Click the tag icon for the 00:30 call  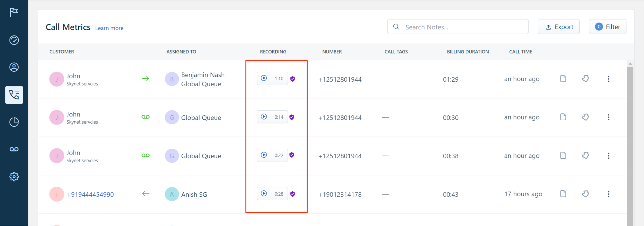coord(586,117)
